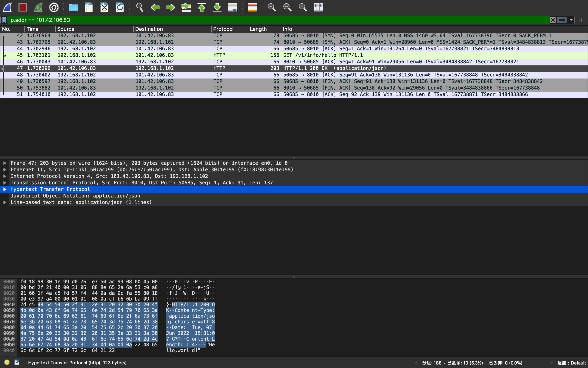Open display filter bookmarks
The width and height of the screenshot is (588, 368).
4,20
